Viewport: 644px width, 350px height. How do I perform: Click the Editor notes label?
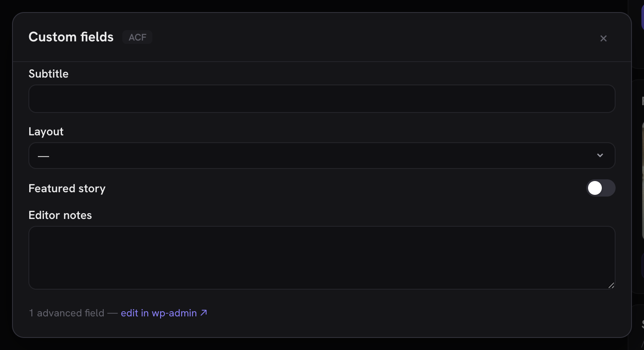tap(60, 215)
